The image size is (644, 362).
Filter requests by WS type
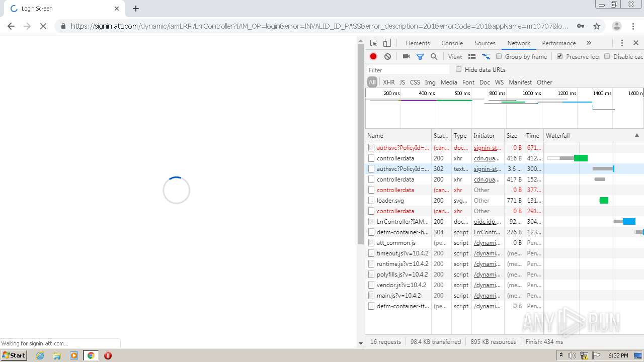499,82
